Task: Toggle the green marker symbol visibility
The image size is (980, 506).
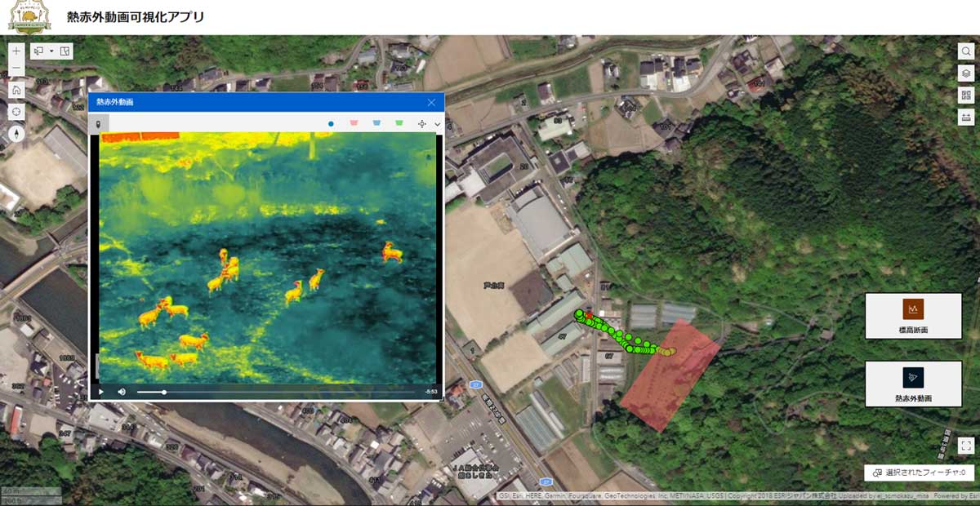Action: click(399, 124)
